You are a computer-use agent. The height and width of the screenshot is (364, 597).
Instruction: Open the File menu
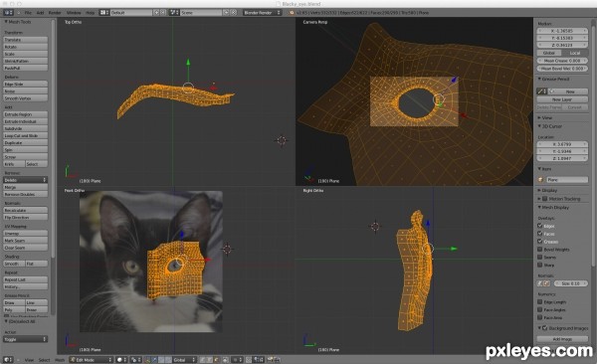coord(28,13)
